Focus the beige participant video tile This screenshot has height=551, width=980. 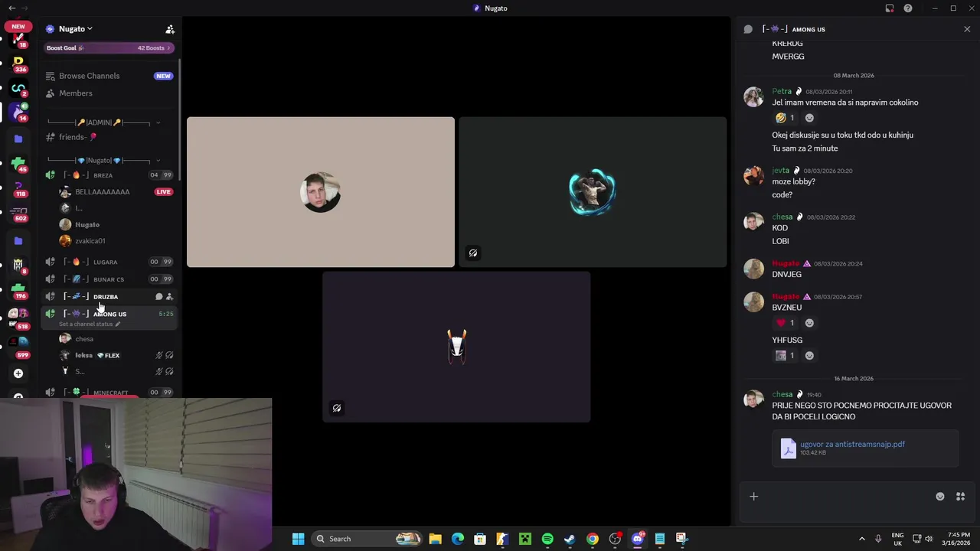tap(321, 192)
